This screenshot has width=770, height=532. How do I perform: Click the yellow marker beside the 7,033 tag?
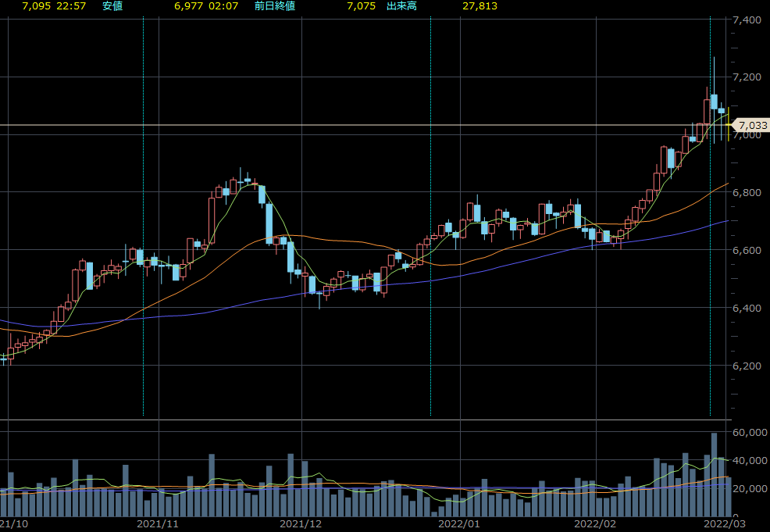pyautogui.click(x=729, y=125)
